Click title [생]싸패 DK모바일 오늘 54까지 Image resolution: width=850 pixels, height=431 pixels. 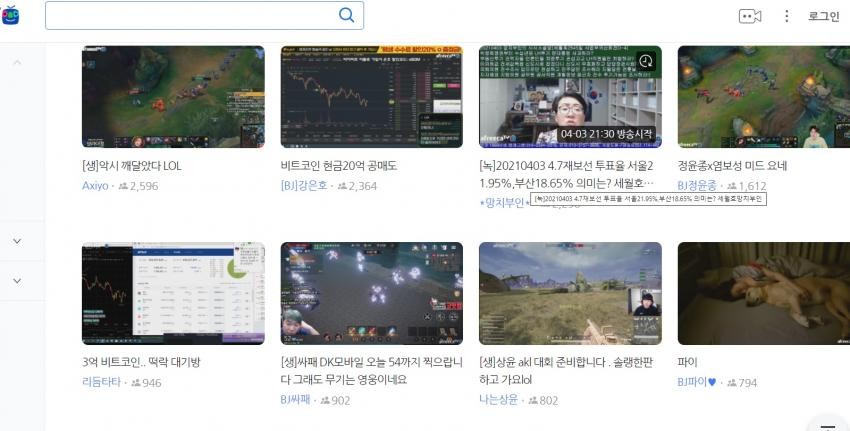pos(372,371)
